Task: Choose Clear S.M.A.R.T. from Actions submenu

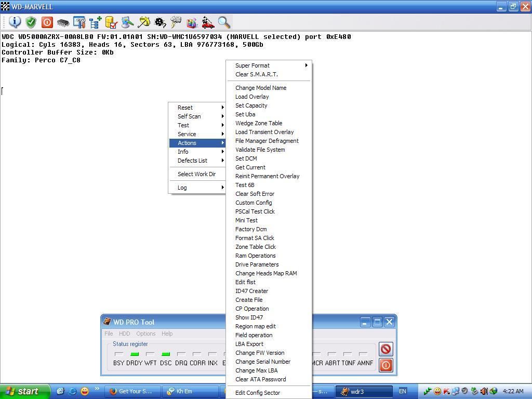Action: coord(269,74)
